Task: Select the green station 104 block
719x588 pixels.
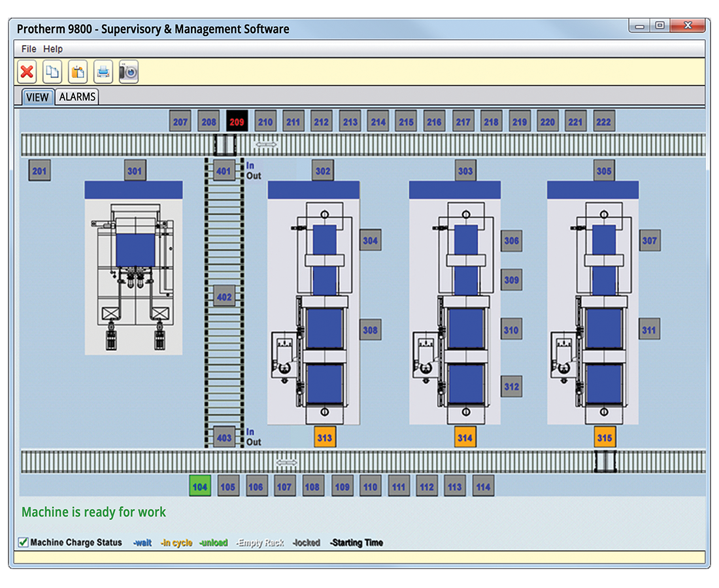Action: [x=200, y=487]
